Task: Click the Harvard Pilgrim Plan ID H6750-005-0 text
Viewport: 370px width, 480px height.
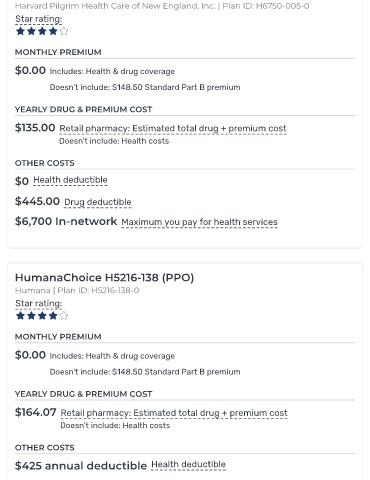Action: [266, 6]
